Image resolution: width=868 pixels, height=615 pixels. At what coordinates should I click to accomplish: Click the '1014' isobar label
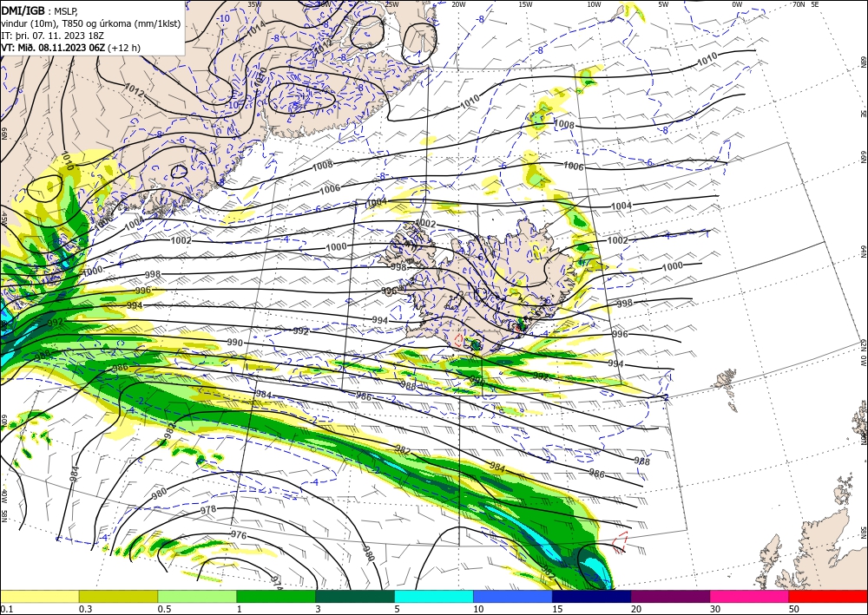[256, 30]
